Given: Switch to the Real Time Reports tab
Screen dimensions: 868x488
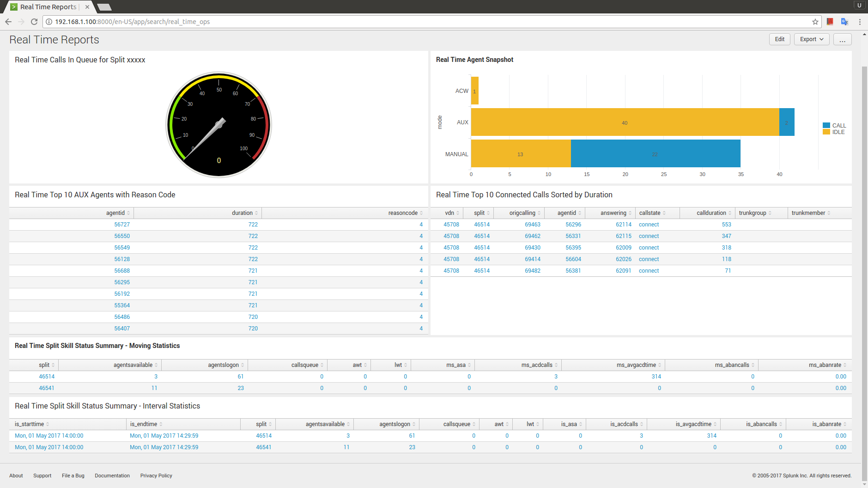Looking at the screenshot, I should (x=49, y=7).
